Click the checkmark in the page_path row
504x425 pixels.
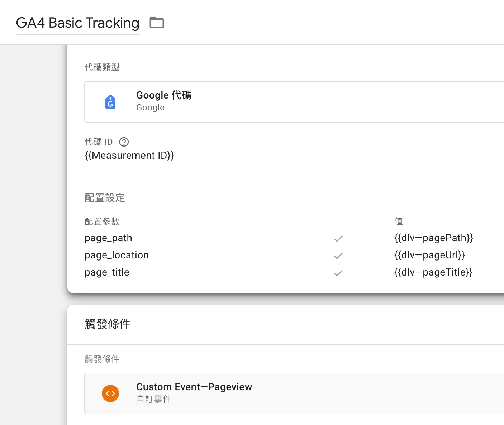338,239
